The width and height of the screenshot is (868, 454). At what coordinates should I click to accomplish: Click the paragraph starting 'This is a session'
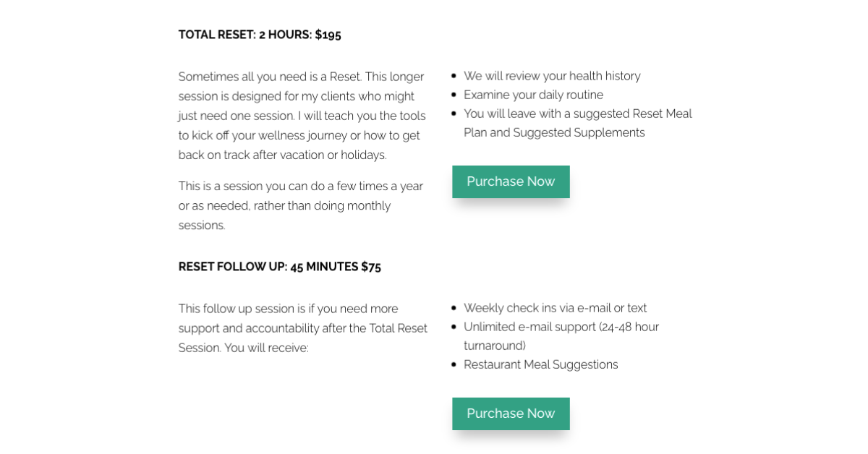301,205
